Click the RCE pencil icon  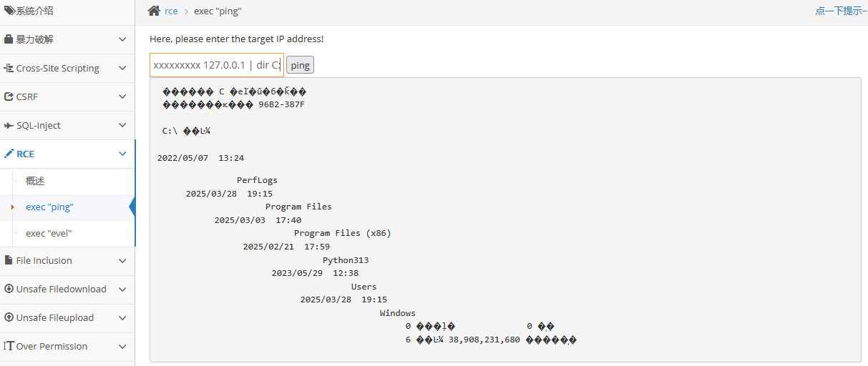9,154
